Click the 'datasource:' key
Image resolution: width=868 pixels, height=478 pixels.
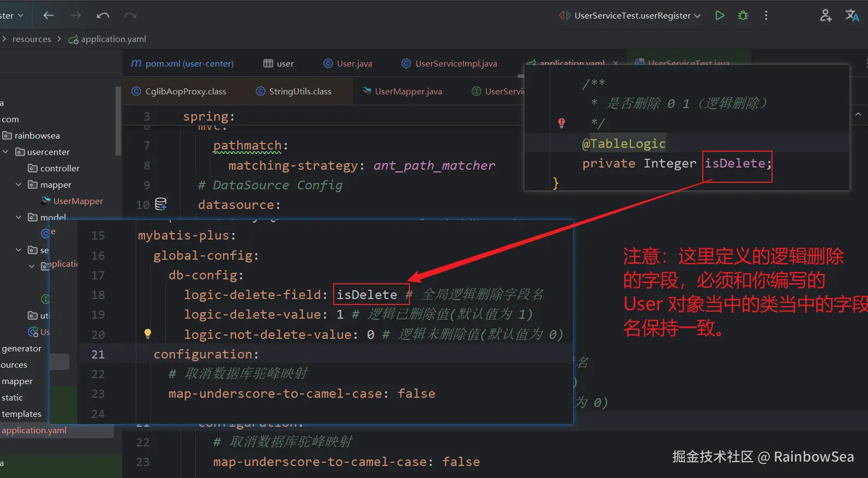pos(239,205)
